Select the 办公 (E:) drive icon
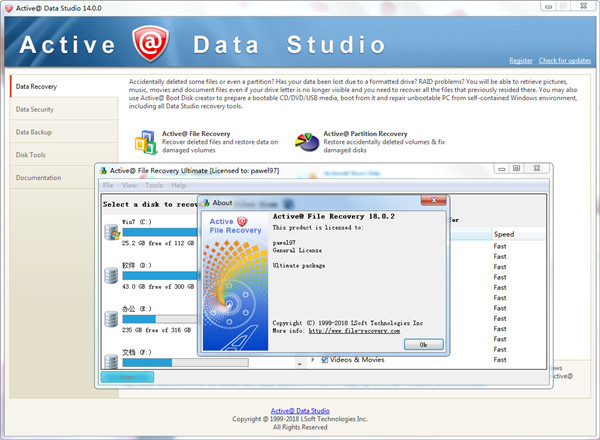Viewport: 600px width, 440px height. coord(111,319)
